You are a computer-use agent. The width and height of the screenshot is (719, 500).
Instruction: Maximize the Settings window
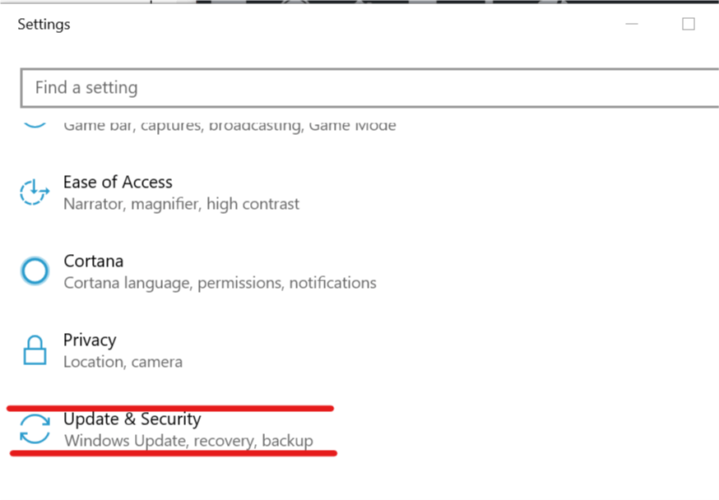pos(688,24)
